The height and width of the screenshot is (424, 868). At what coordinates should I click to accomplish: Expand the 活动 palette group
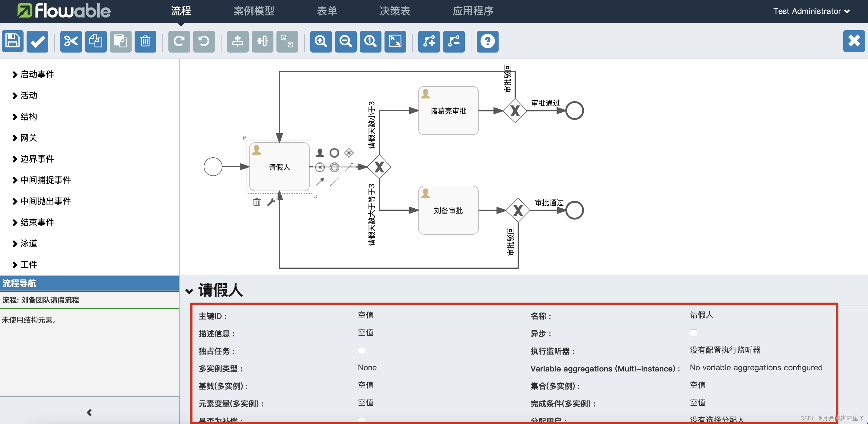(25, 96)
